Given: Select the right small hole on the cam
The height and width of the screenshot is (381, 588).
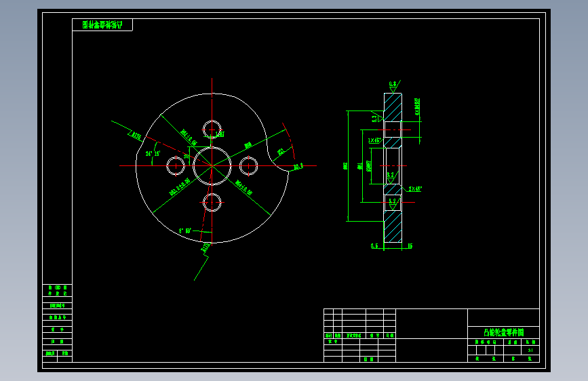Looking at the screenshot, I should pos(248,165).
